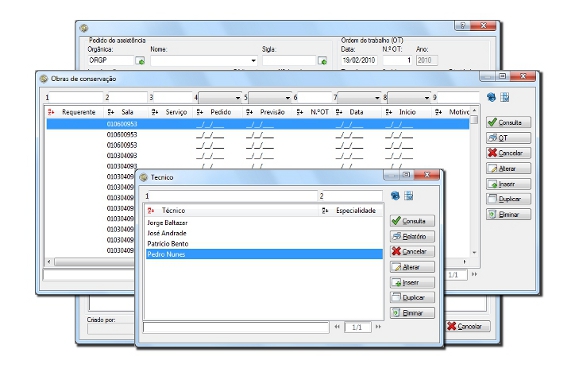The height and width of the screenshot is (372, 579).
Task: Click Eliminar in the Tecnico window
Action: pos(412,313)
